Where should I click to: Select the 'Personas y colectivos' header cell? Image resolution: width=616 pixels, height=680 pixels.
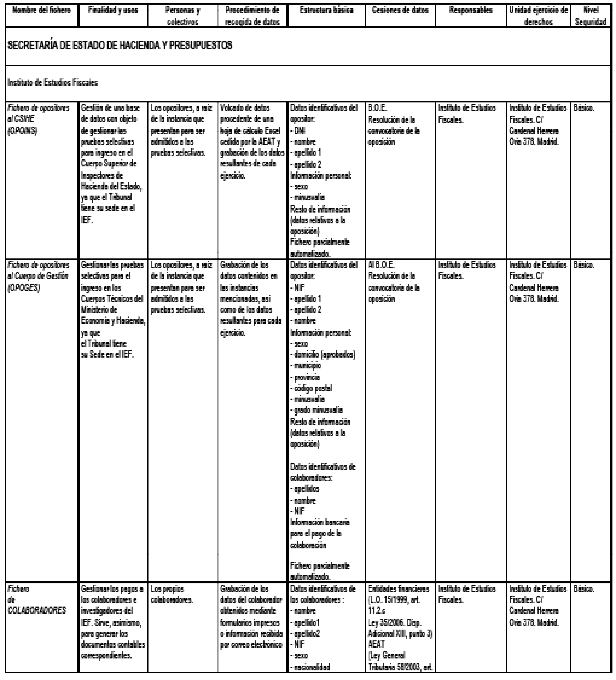pyautogui.click(x=183, y=16)
